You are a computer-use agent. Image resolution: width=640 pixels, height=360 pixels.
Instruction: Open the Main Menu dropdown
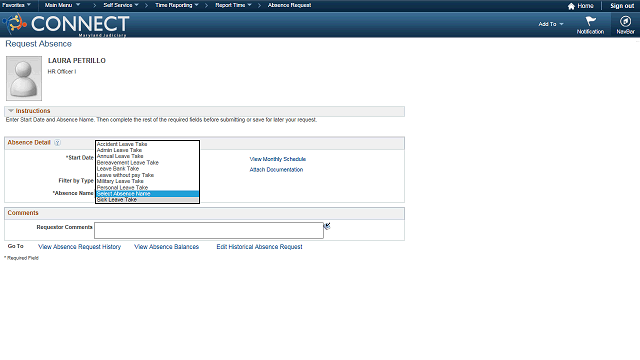click(62, 5)
